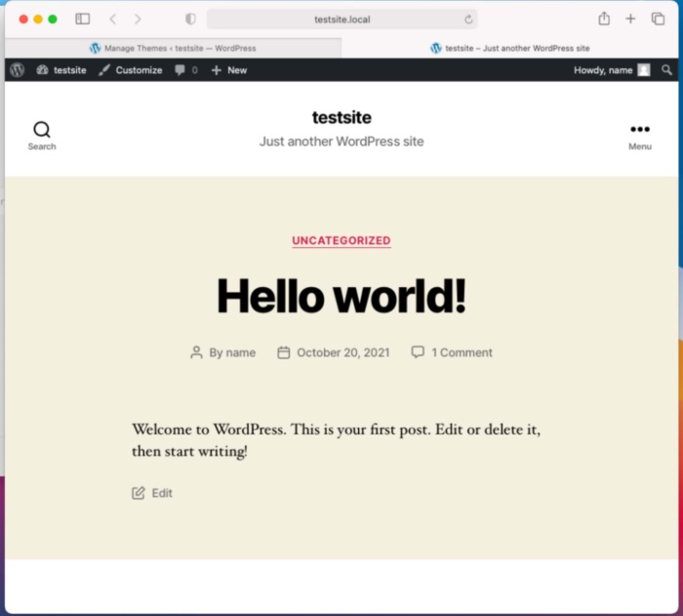Click the Welcome to WordPress paragraph text
Viewport: 683px width, 616px height.
click(x=337, y=440)
